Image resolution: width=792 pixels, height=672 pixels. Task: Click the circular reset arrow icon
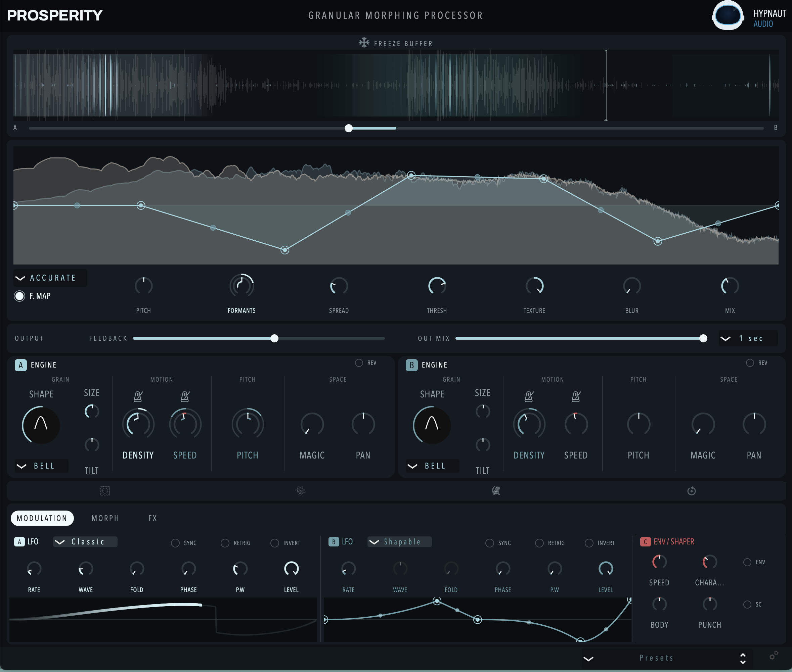tap(691, 491)
